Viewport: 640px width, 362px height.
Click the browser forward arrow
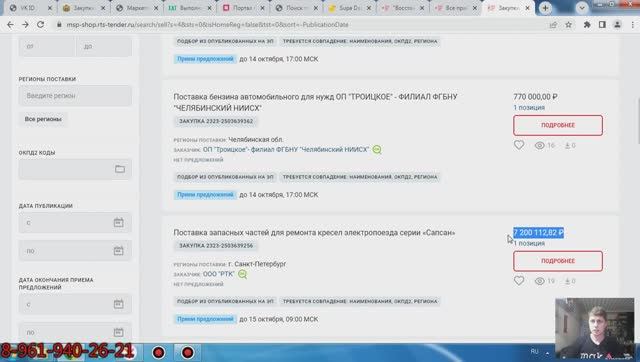click(x=25, y=25)
